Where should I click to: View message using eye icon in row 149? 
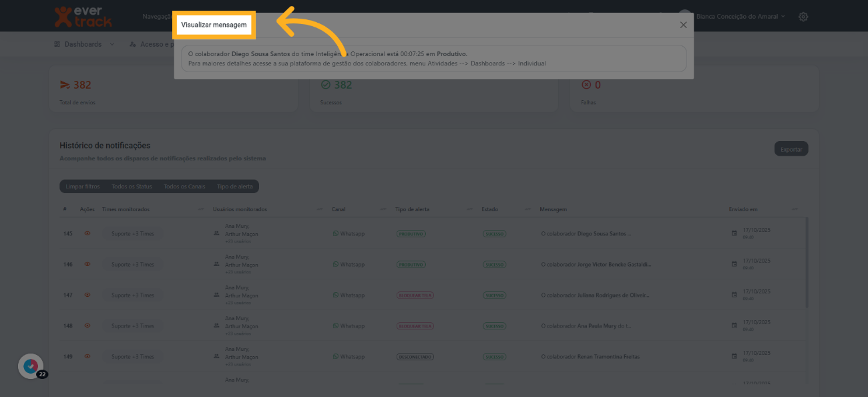(x=87, y=356)
